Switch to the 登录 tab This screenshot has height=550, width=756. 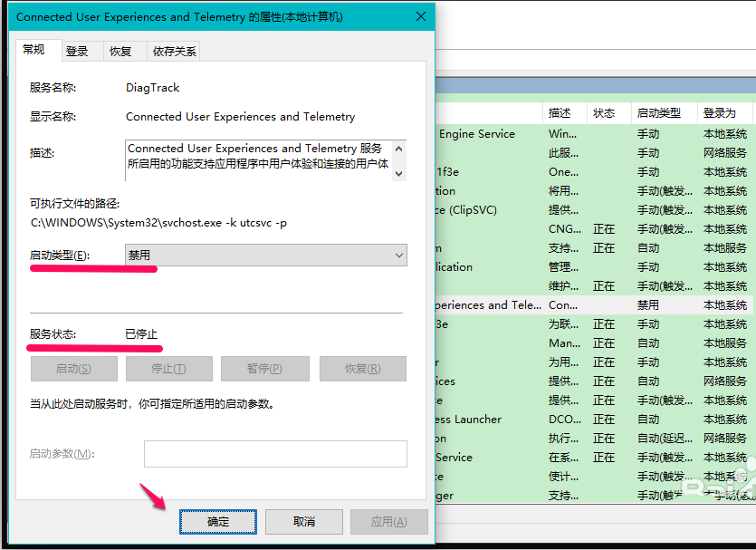coord(77,52)
